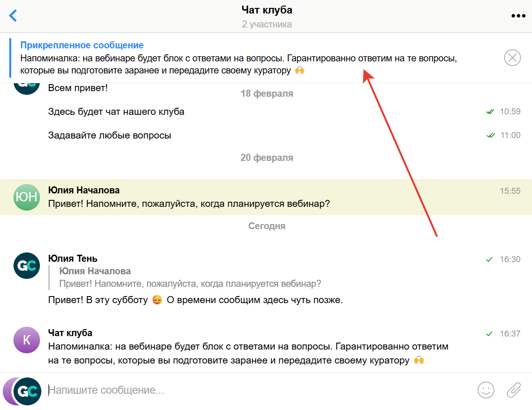Click Юлия Началова's ЮН avatar
Screen dimensions: 532x410
point(26,197)
